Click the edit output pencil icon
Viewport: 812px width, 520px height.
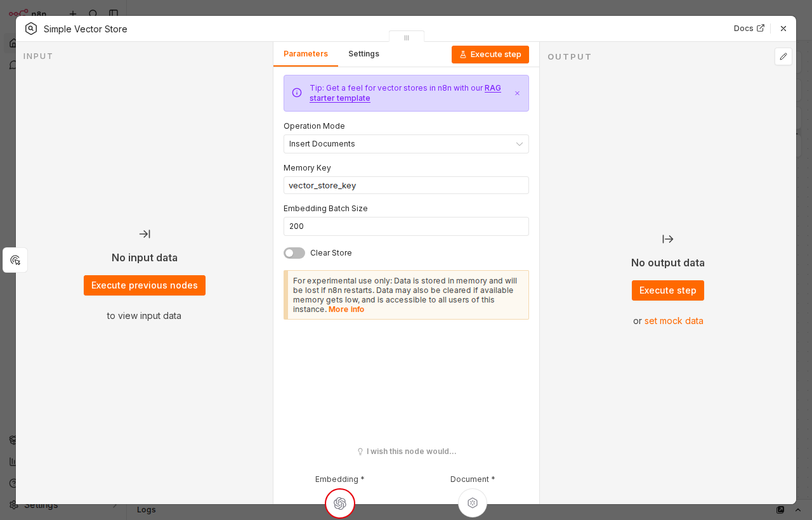(x=783, y=56)
